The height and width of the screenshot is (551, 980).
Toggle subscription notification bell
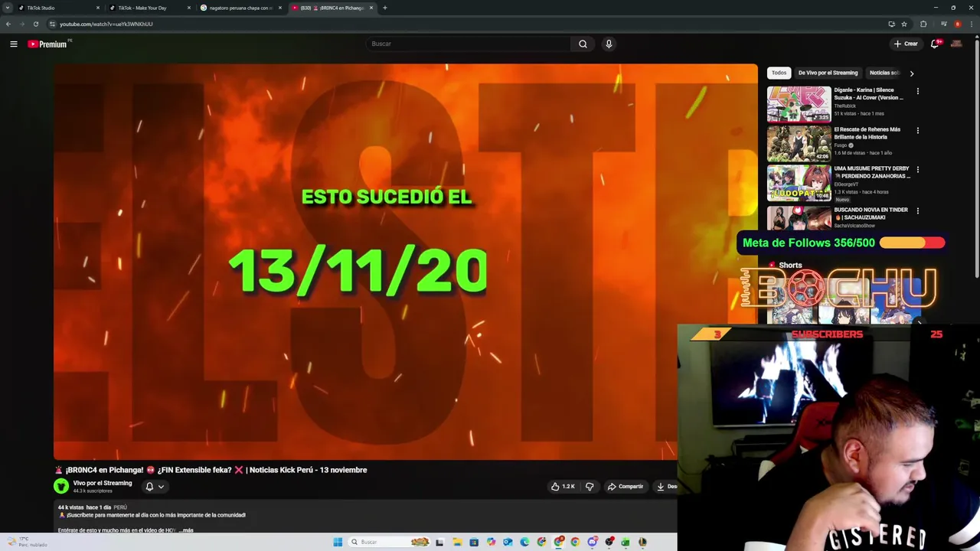coord(149,486)
